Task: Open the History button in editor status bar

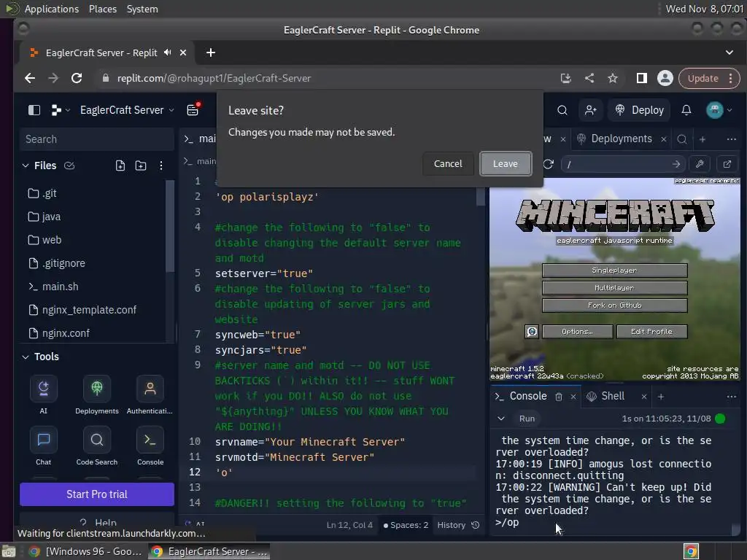Action: [458, 525]
